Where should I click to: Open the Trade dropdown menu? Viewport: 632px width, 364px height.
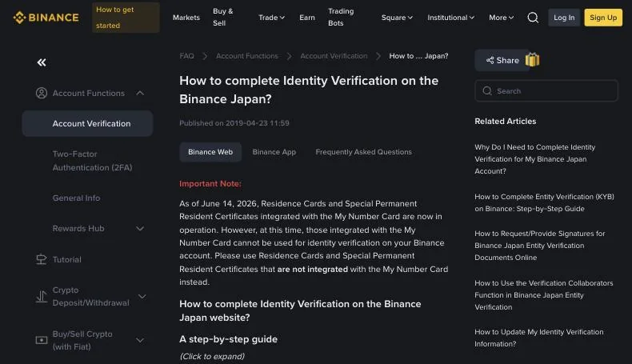click(271, 18)
